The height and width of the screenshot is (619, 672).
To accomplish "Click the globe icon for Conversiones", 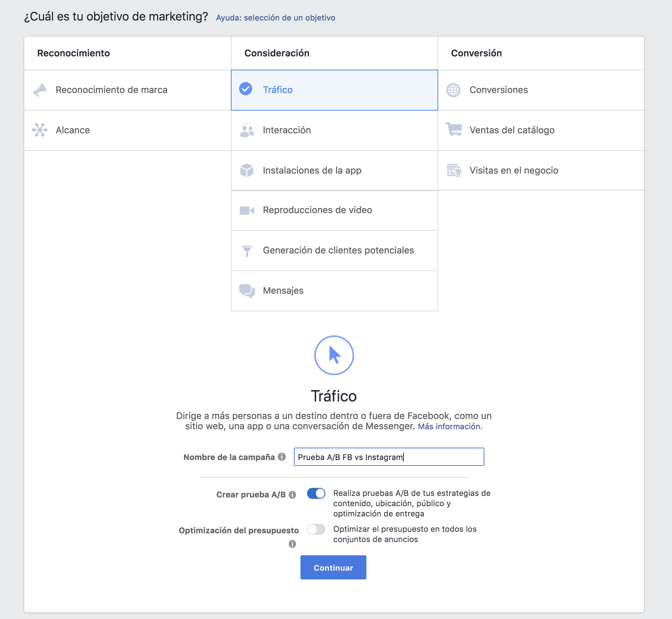I will pyautogui.click(x=453, y=90).
